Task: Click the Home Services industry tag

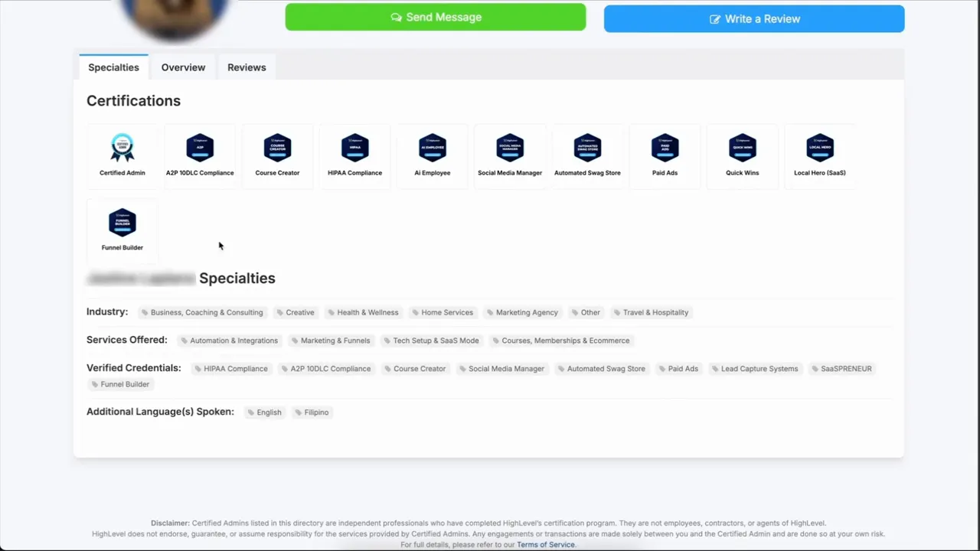Action: 443,312
